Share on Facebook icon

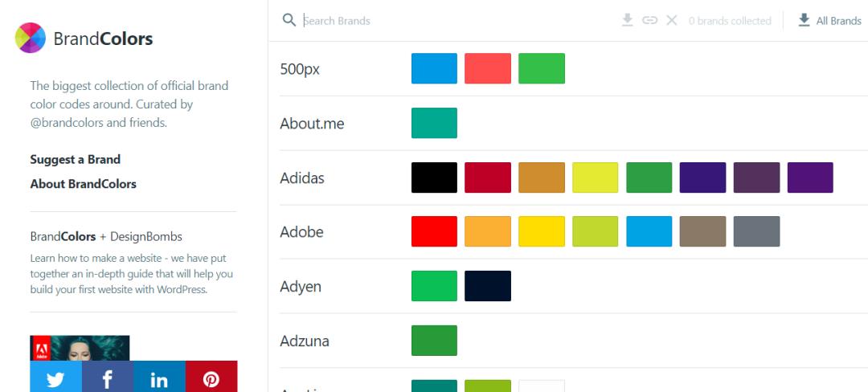pyautogui.click(x=107, y=378)
